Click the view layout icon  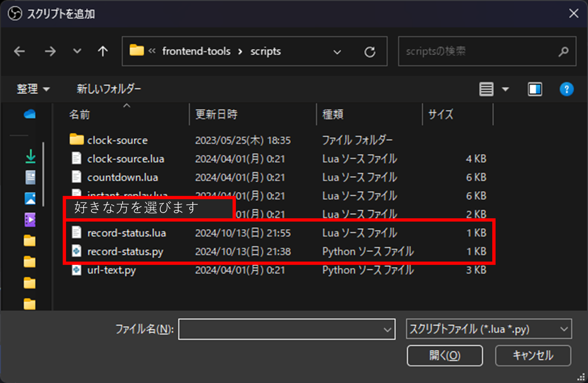[x=486, y=89]
